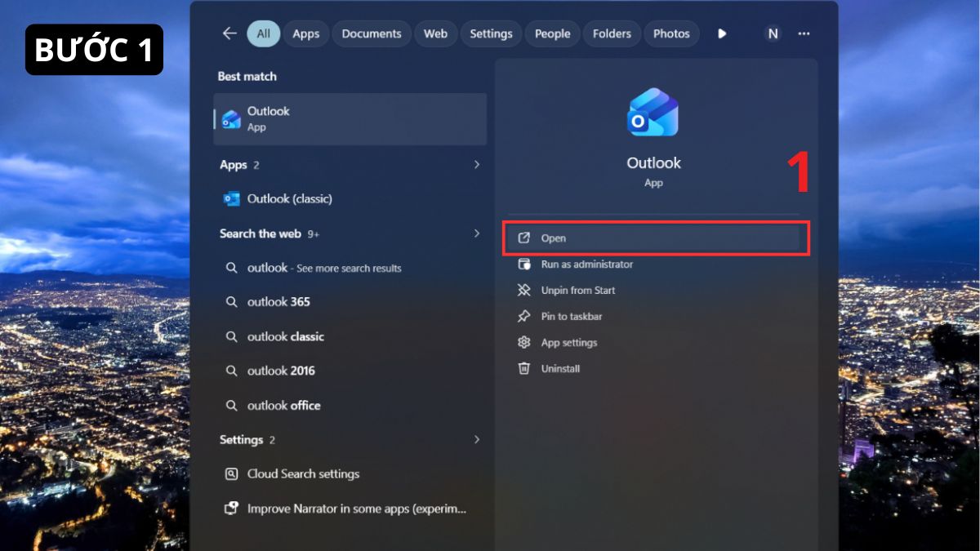This screenshot has width=980, height=551.
Task: Switch to the People filter tab
Action: tap(552, 33)
